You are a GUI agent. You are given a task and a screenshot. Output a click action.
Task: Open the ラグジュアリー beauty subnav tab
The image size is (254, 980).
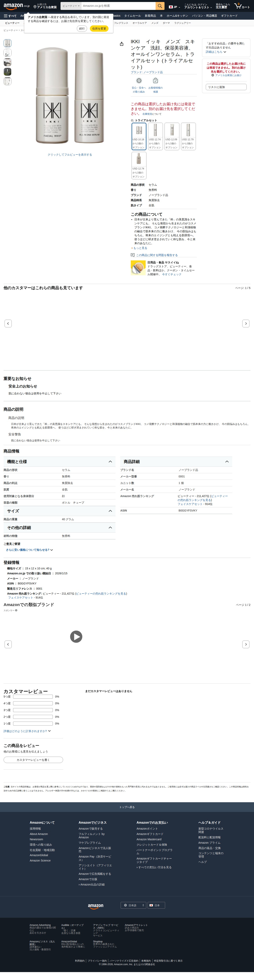click(182, 23)
